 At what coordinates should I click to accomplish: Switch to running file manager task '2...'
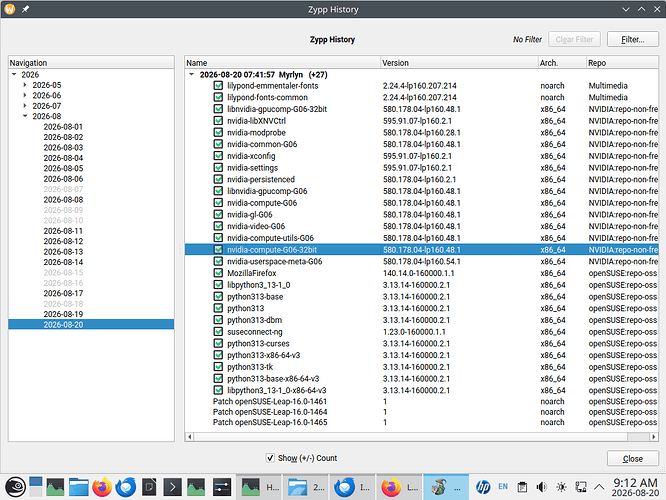306,487
